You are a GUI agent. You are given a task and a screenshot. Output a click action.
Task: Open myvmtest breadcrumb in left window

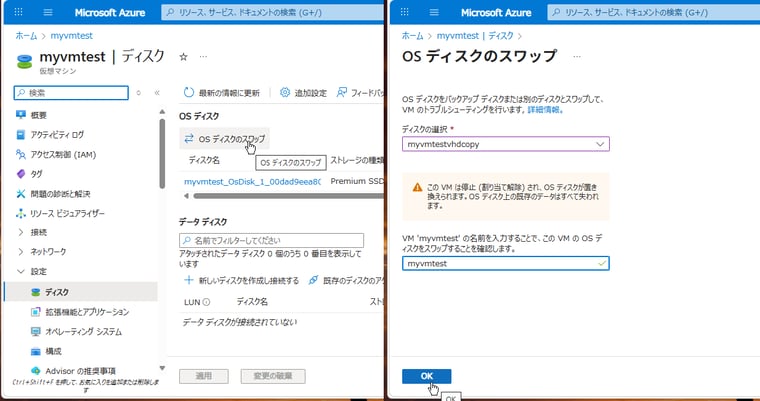pyautogui.click(x=72, y=35)
